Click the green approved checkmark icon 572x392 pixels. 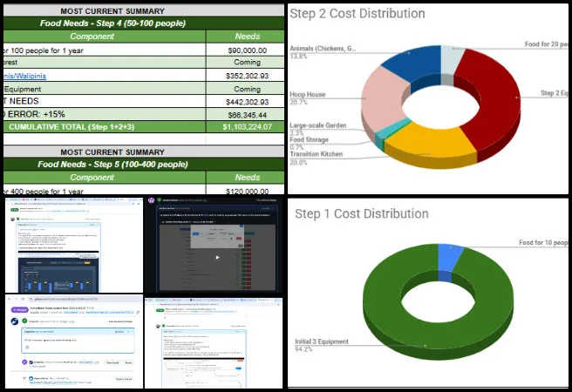pyautogui.click(x=24, y=321)
